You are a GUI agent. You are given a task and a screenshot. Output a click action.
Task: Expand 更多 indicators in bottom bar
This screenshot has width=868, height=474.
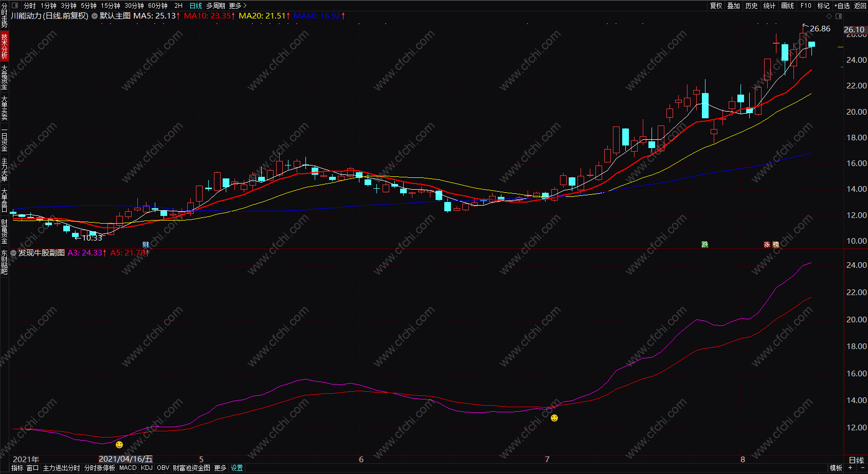point(220,468)
